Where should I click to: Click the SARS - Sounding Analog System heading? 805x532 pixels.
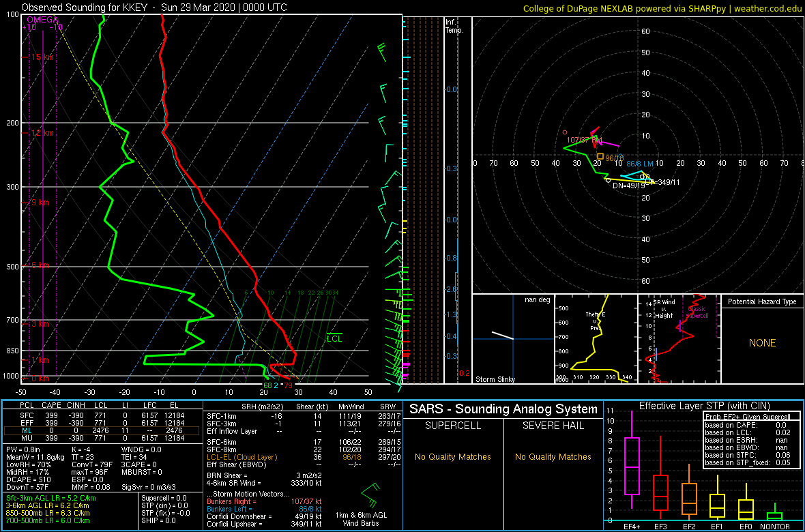coord(503,409)
